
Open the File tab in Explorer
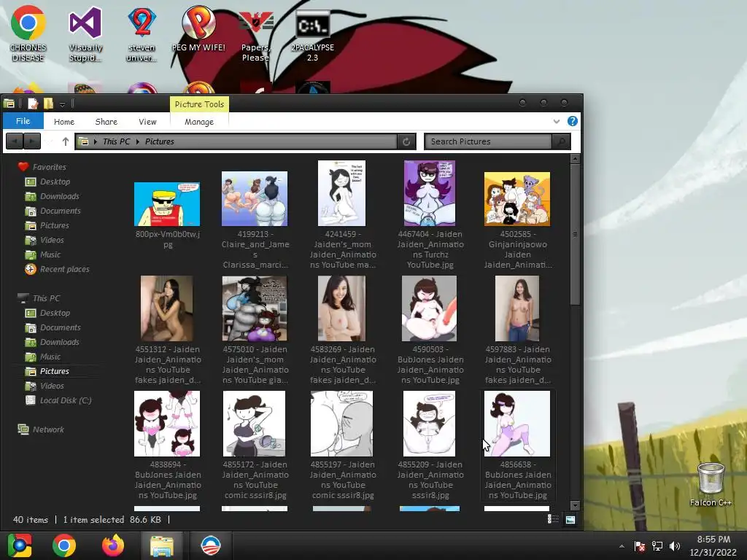click(23, 121)
